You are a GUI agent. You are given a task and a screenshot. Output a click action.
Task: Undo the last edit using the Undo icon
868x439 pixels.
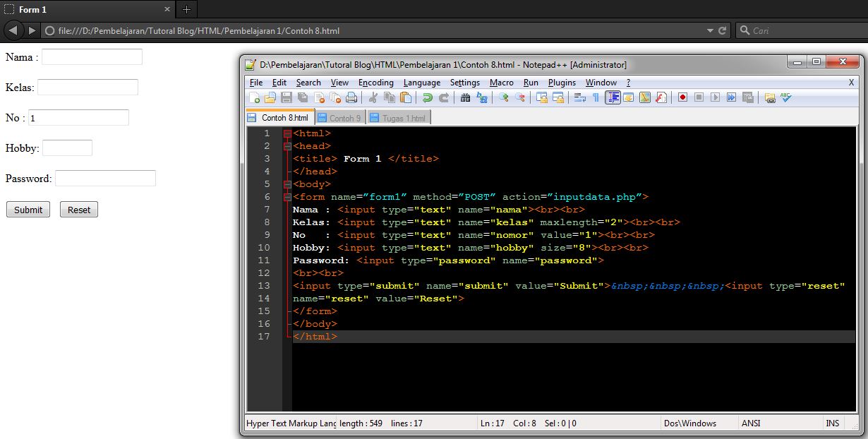point(426,97)
